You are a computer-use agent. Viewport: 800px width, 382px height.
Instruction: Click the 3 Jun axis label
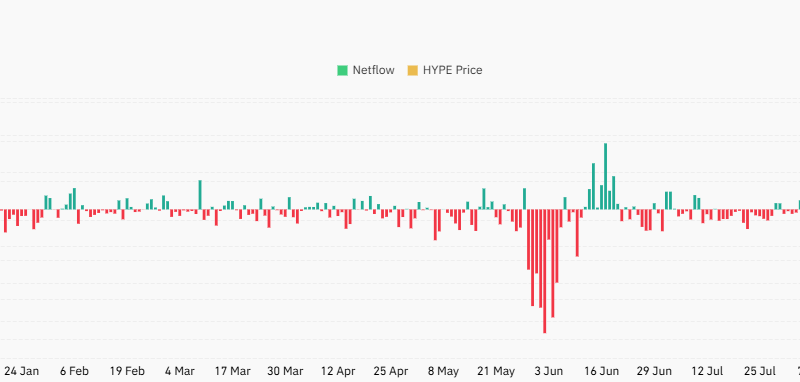click(x=549, y=371)
